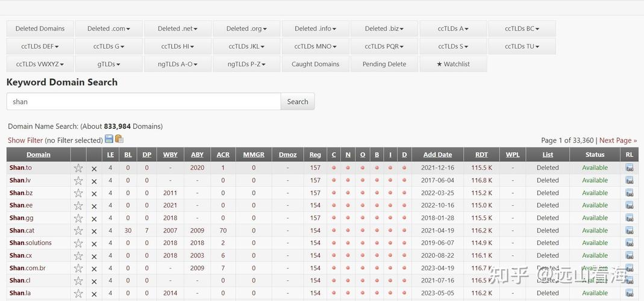This screenshot has height=301, width=644.
Task: Open related links icon for Shan.lv
Action: point(629,180)
